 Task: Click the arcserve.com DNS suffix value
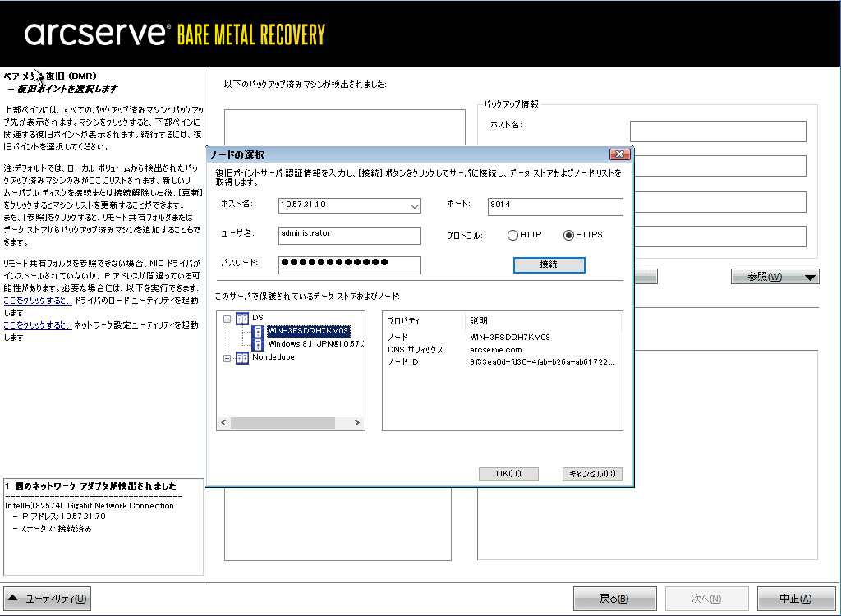(495, 350)
